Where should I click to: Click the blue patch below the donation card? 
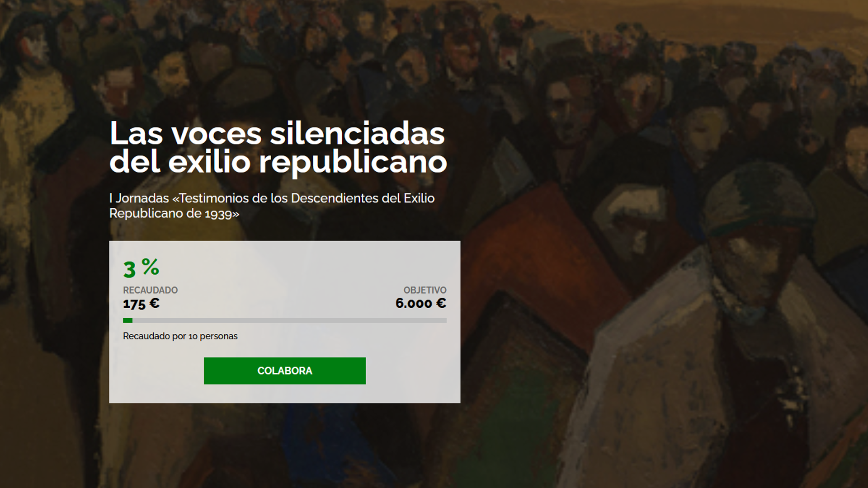tap(316, 434)
